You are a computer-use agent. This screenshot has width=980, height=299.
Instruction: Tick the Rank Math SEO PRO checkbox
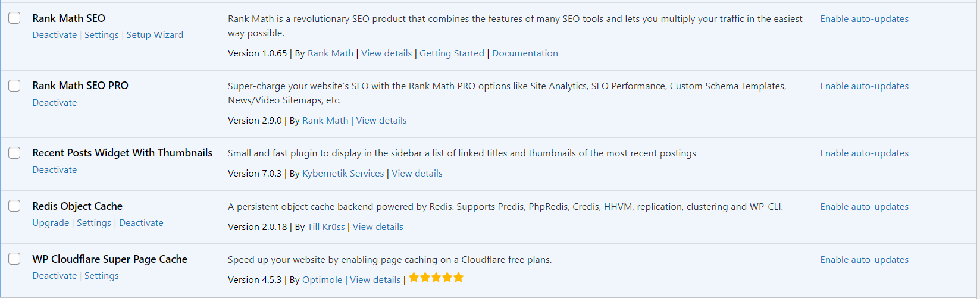14,85
